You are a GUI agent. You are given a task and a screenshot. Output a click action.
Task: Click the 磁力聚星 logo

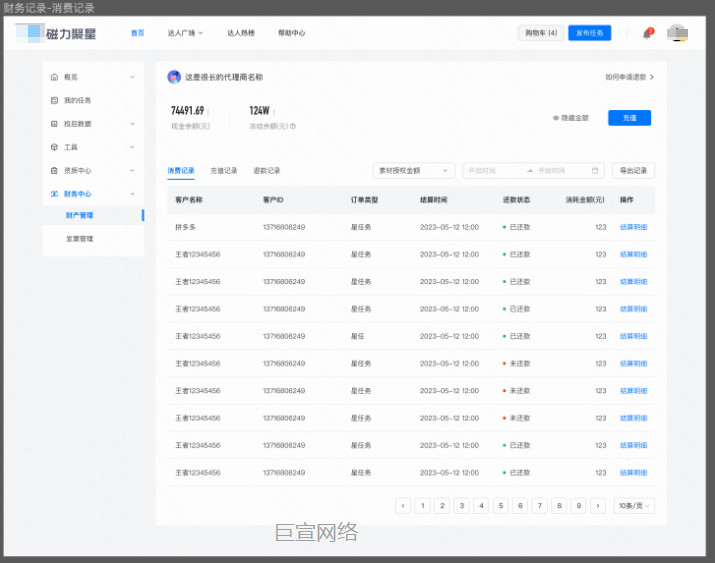56,33
